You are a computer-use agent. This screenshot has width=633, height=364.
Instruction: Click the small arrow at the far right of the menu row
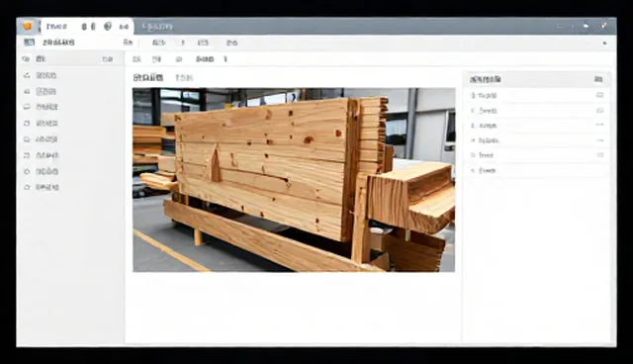tap(604, 43)
